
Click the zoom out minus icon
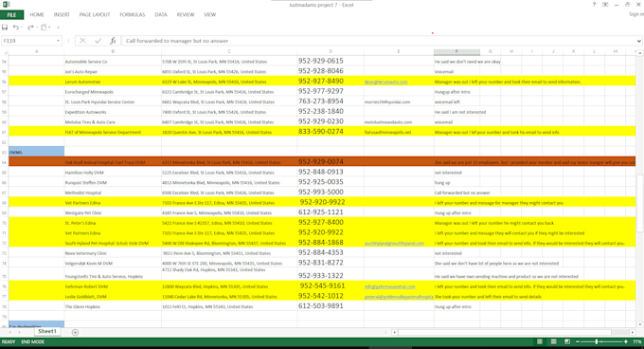click(578, 341)
